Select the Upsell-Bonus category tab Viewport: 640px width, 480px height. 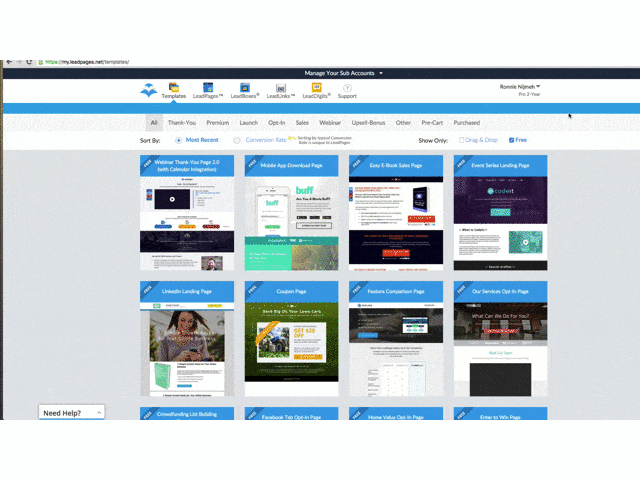pos(368,122)
